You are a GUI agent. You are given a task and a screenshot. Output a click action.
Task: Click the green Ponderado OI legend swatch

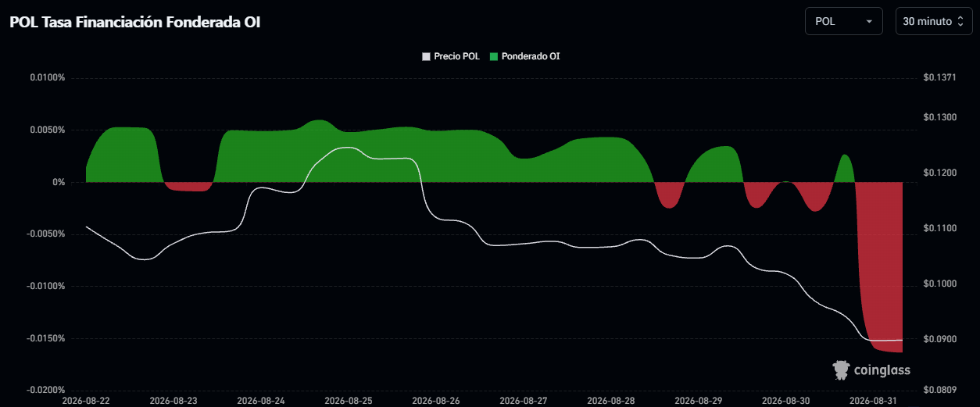pos(494,56)
